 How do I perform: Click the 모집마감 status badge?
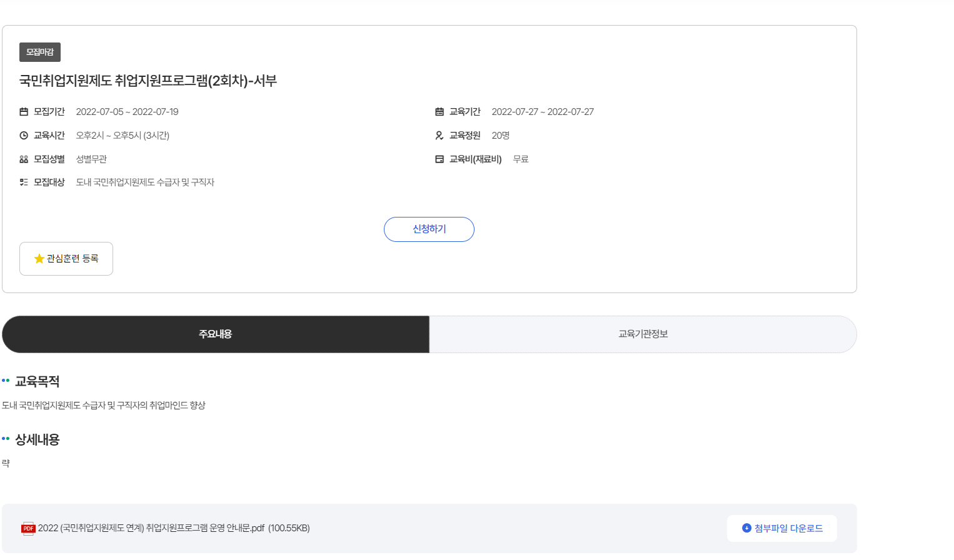click(40, 52)
